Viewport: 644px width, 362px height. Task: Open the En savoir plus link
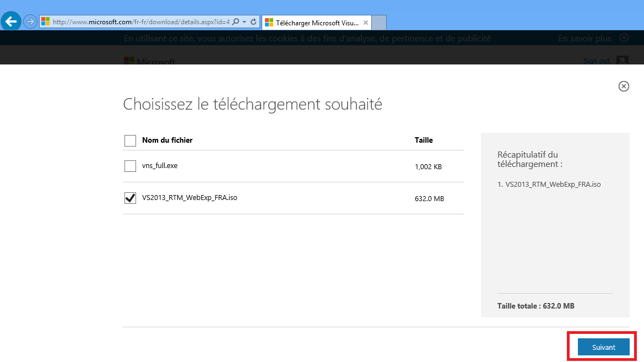585,38
